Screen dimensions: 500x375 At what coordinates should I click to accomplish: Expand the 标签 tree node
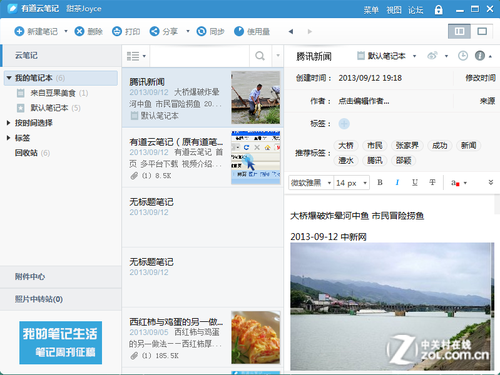click(9, 138)
